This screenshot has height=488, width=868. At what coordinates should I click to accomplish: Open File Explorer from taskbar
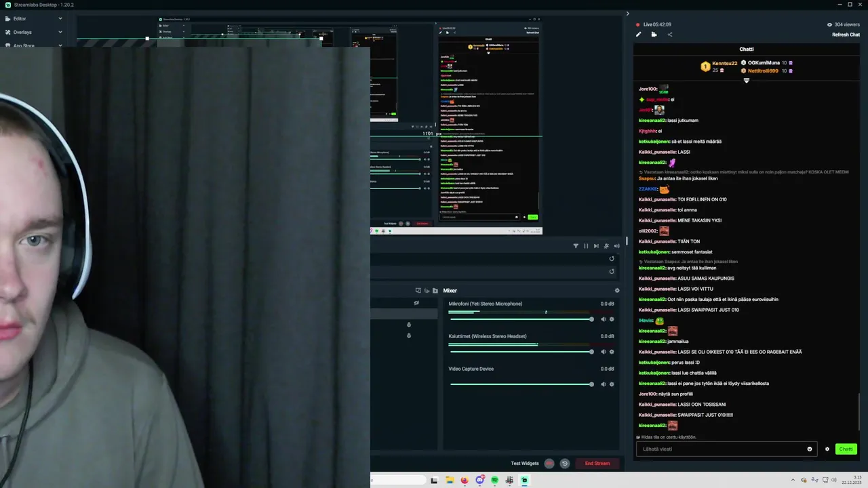pos(450,480)
